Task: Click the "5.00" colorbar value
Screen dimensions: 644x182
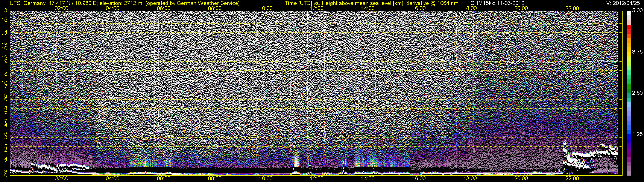Action: point(637,11)
